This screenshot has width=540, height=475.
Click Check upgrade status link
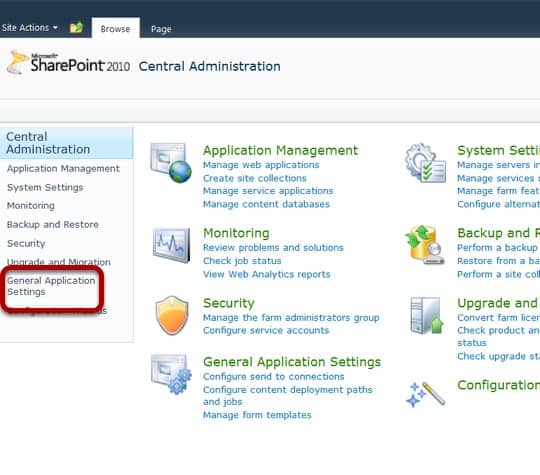coord(498,357)
